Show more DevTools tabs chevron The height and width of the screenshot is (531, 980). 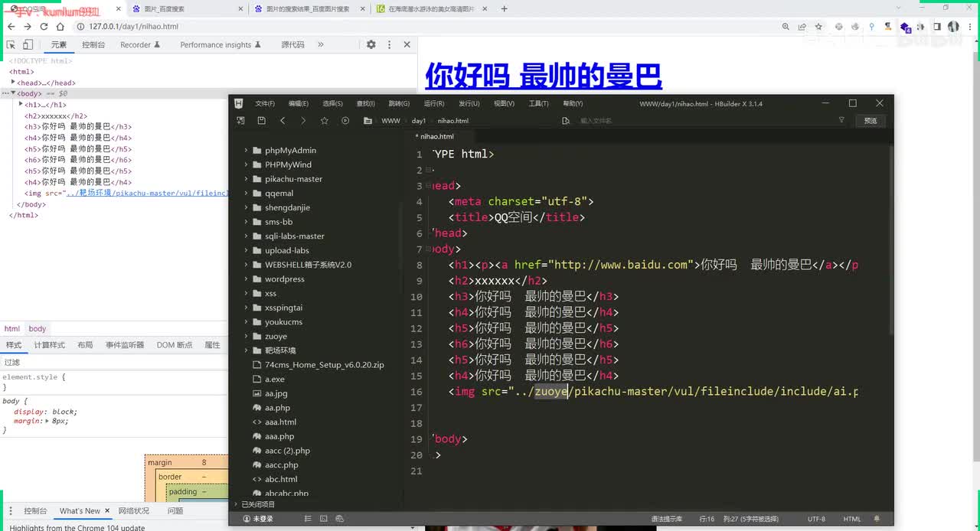322,44
